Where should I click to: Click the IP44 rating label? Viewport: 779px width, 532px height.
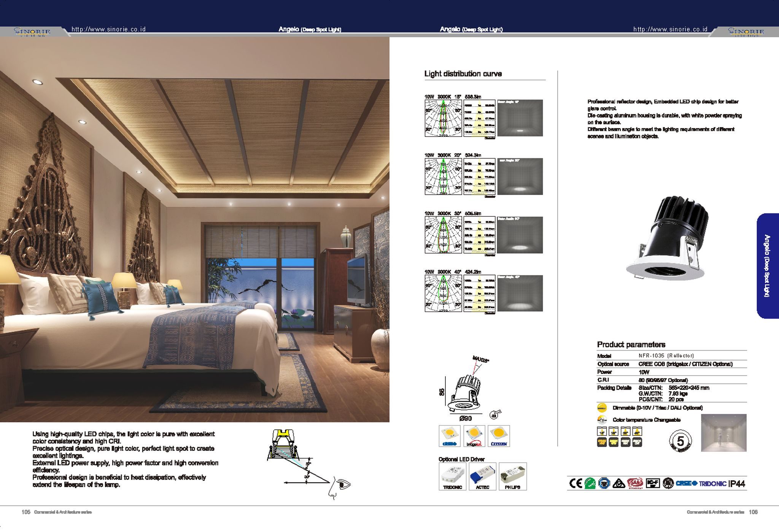(x=737, y=484)
